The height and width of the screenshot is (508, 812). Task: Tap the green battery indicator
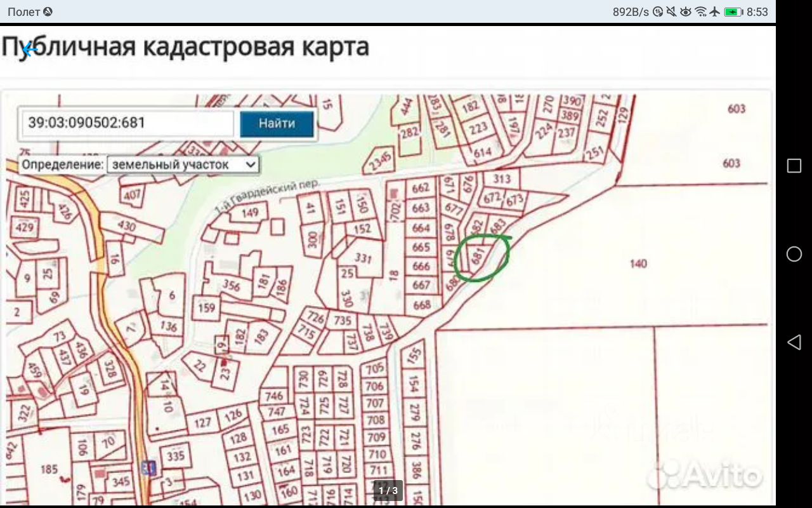coord(733,11)
